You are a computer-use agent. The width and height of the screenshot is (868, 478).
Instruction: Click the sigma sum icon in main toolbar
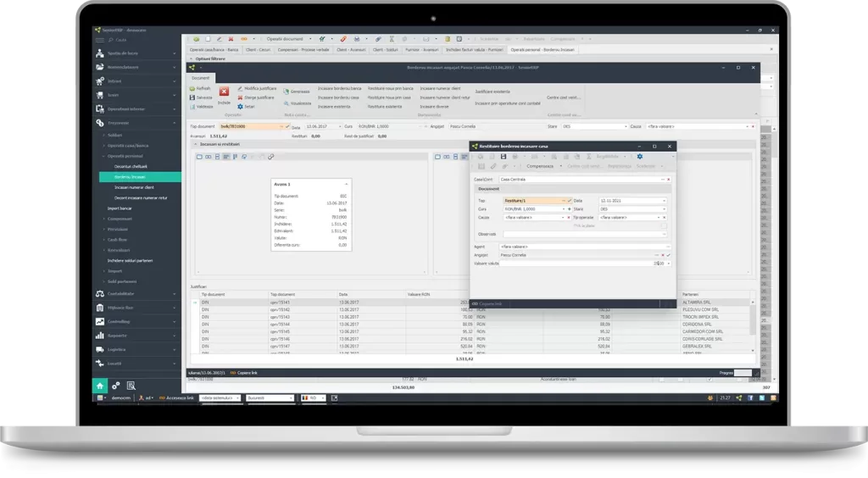pos(392,39)
